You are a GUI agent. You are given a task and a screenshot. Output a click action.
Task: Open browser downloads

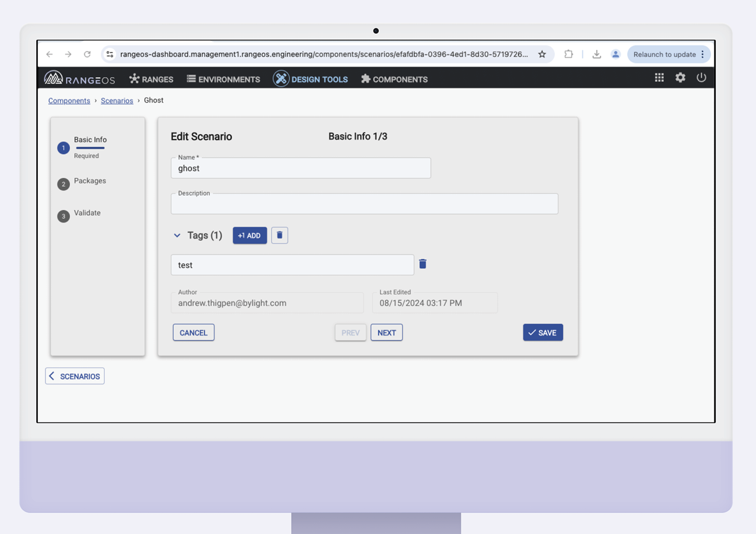pyautogui.click(x=596, y=54)
